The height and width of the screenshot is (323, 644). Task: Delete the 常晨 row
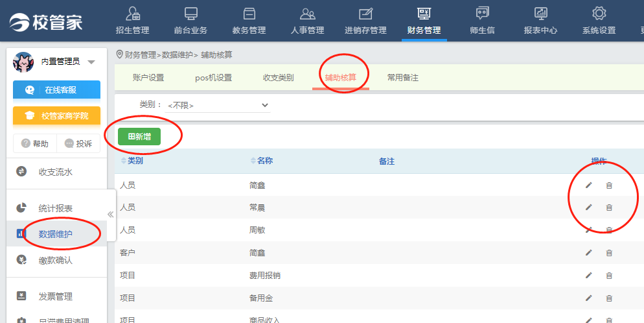click(609, 207)
